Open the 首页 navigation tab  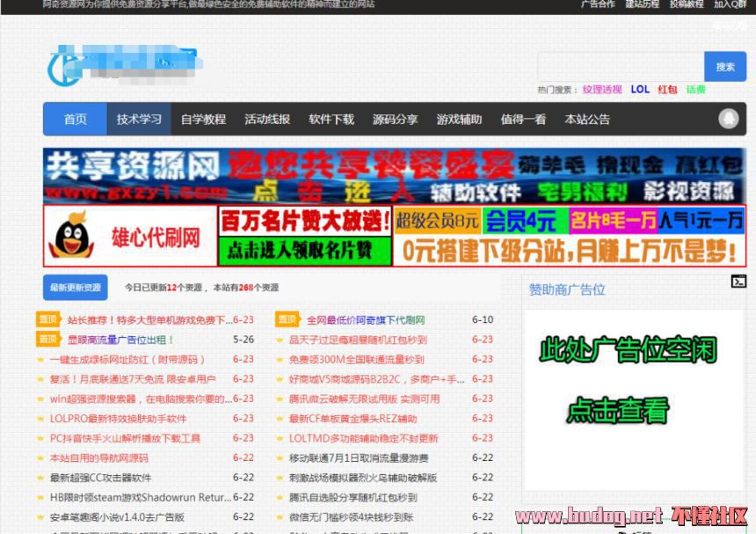click(x=76, y=119)
